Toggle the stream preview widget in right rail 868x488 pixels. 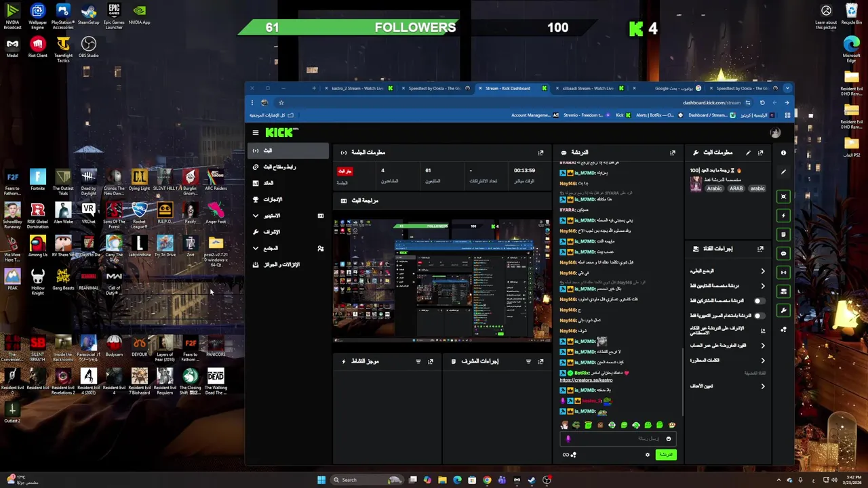pyautogui.click(x=783, y=197)
